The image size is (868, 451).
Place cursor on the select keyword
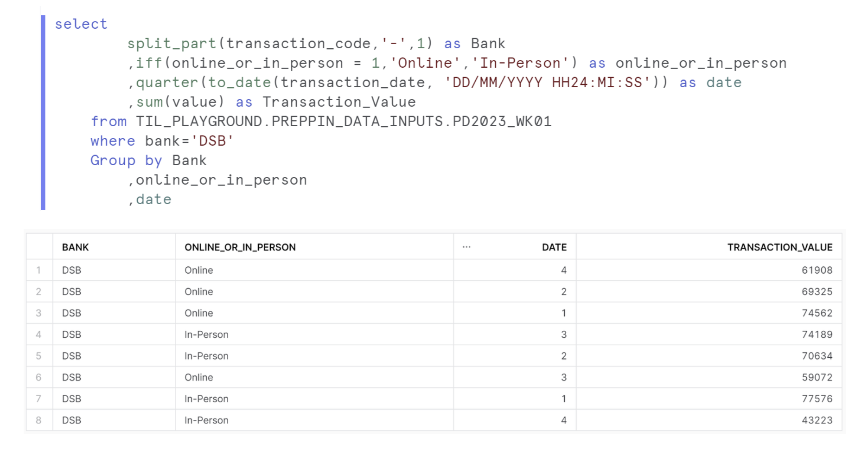pos(81,24)
